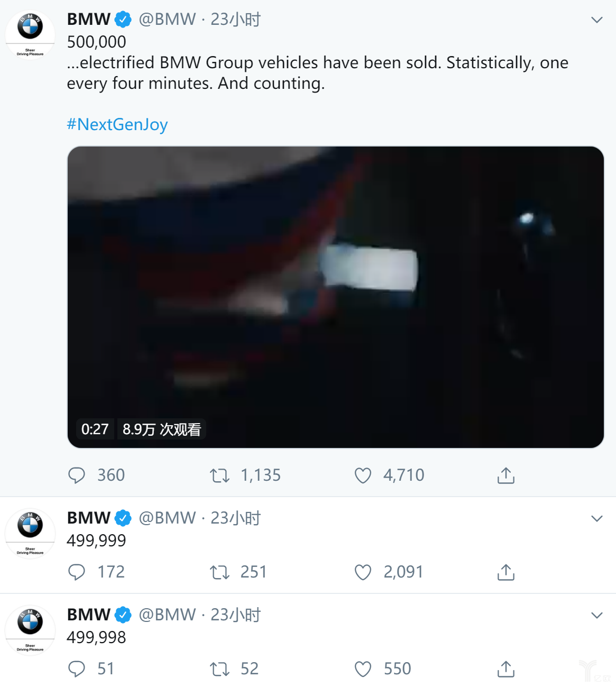Share the 499,999 tweet
This screenshot has height=687, width=616.
[x=506, y=572]
